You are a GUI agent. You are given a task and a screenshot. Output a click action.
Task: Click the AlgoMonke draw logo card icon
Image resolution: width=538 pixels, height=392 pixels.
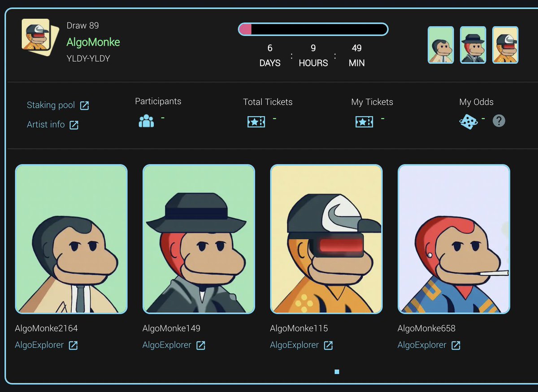click(40, 37)
